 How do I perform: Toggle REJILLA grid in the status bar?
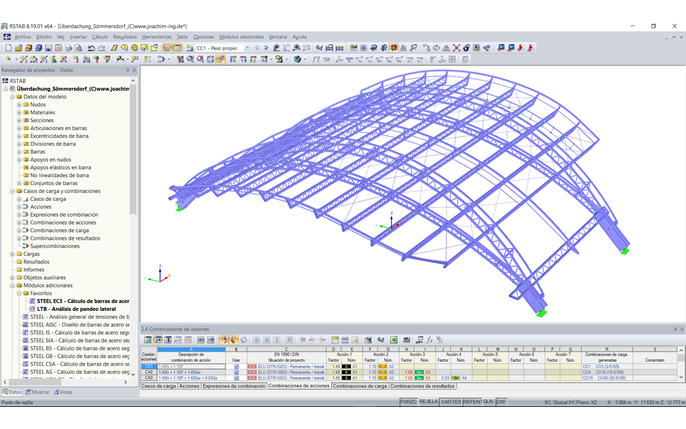point(428,402)
